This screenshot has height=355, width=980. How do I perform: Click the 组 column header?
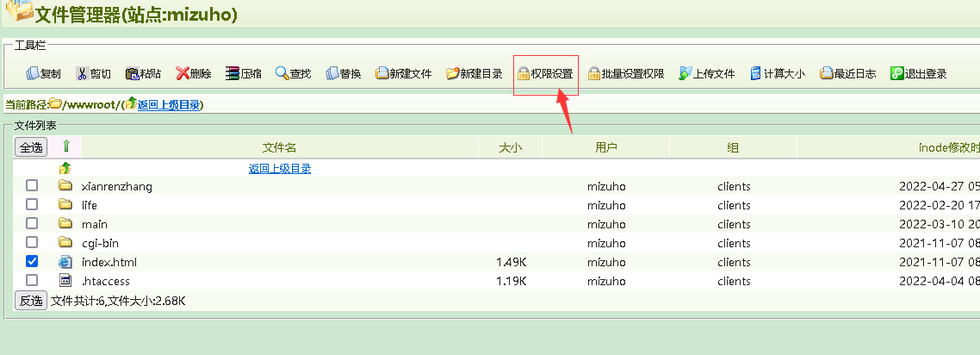(733, 147)
